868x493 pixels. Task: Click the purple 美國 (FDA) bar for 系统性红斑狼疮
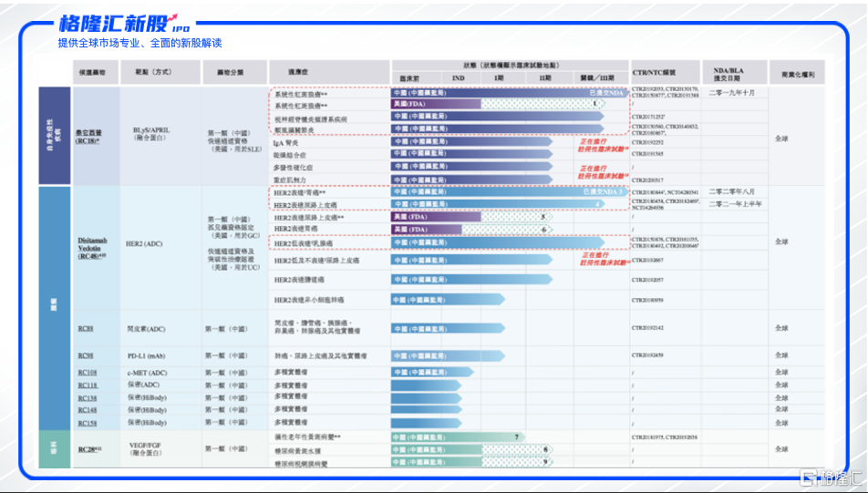click(435, 105)
